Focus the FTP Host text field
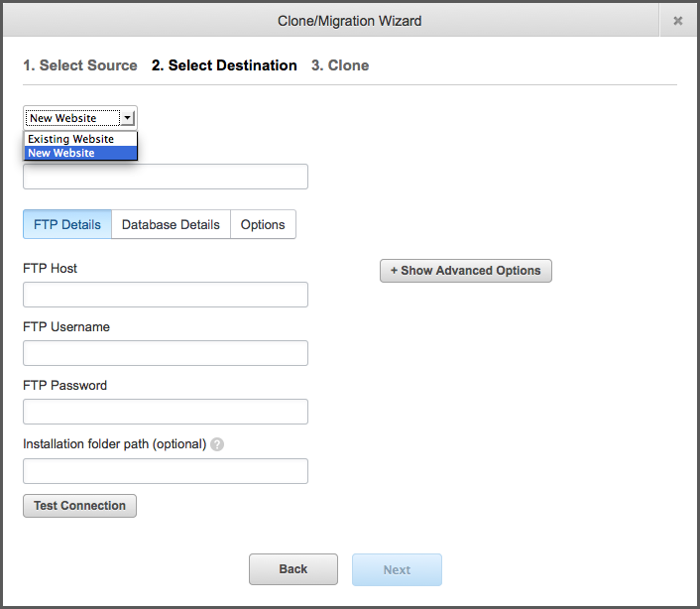 click(x=166, y=295)
